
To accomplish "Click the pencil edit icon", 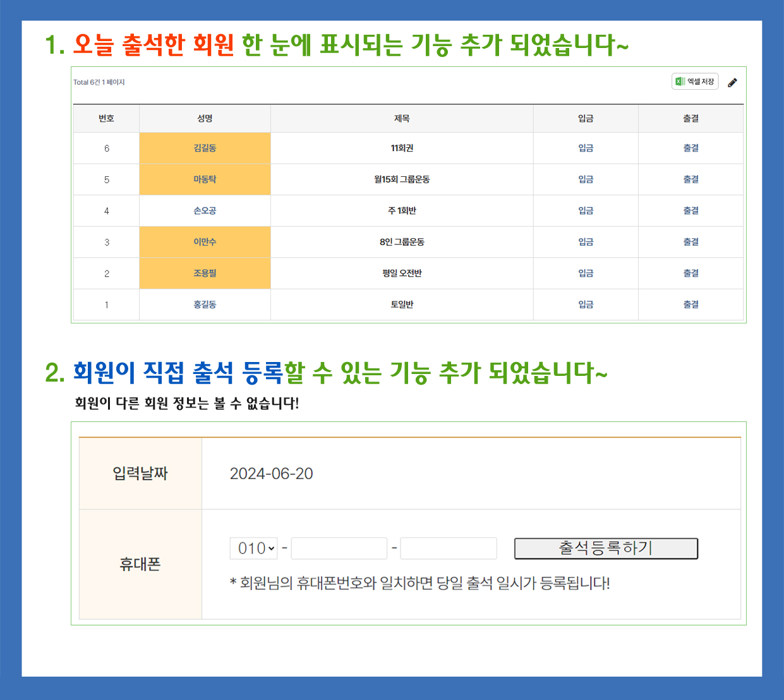I will [x=732, y=83].
